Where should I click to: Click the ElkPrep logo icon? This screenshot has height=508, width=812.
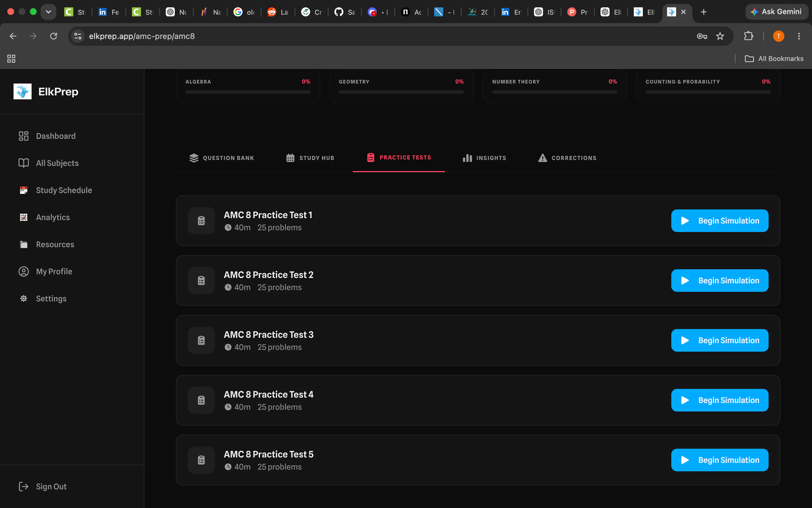pyautogui.click(x=23, y=91)
